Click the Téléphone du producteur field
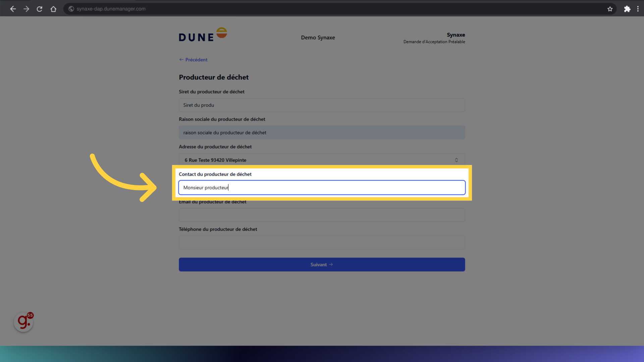Viewport: 644px width, 362px height. 322,242
